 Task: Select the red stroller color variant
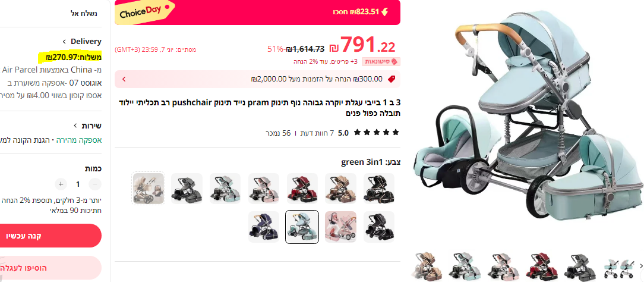click(x=302, y=188)
